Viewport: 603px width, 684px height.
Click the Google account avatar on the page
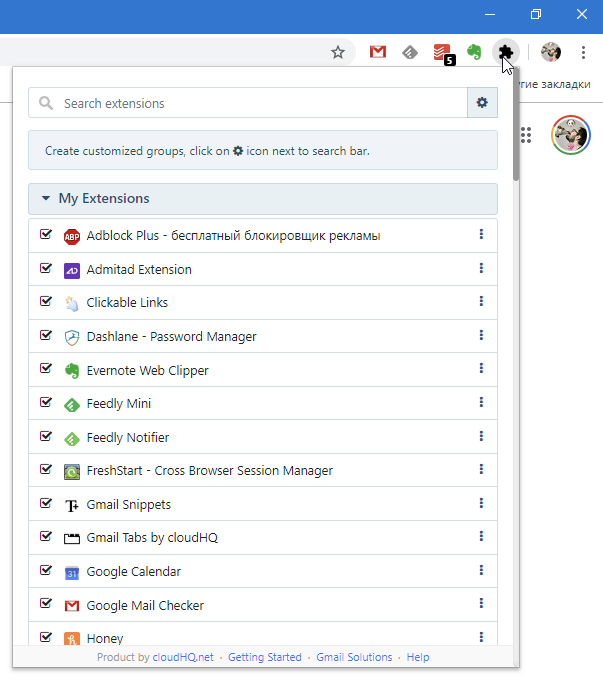[571, 135]
